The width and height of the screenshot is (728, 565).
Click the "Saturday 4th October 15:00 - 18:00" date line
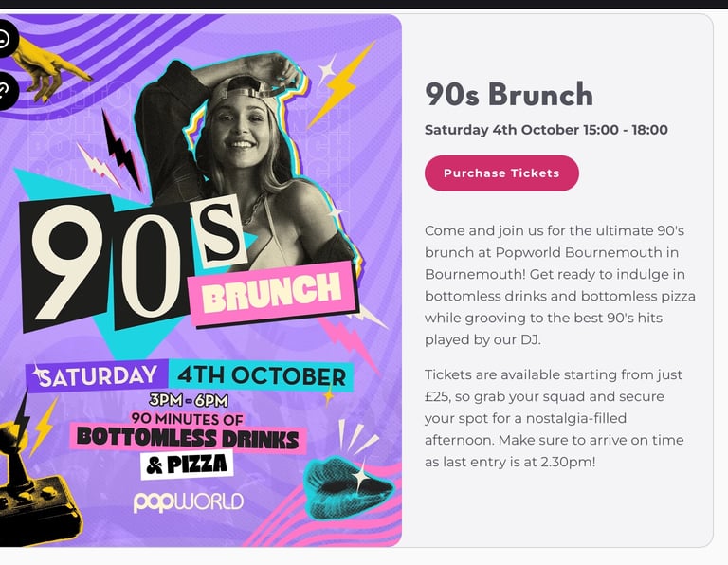pyautogui.click(x=546, y=130)
